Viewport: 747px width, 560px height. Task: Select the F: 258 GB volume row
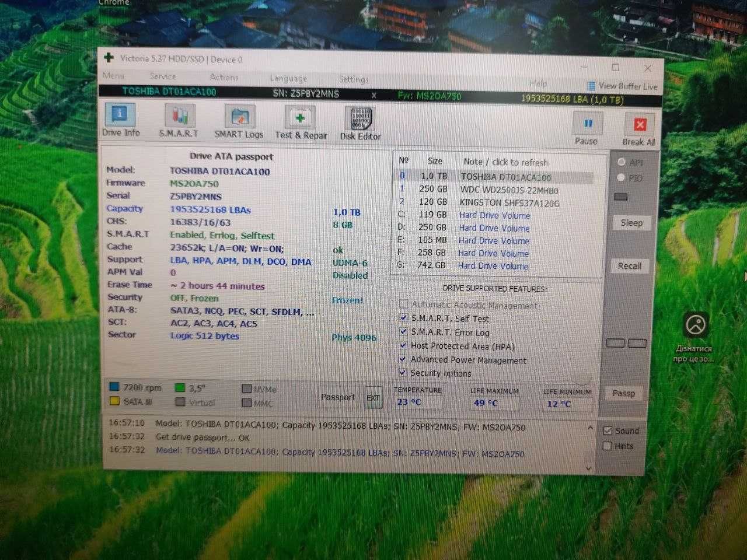coord(495,253)
